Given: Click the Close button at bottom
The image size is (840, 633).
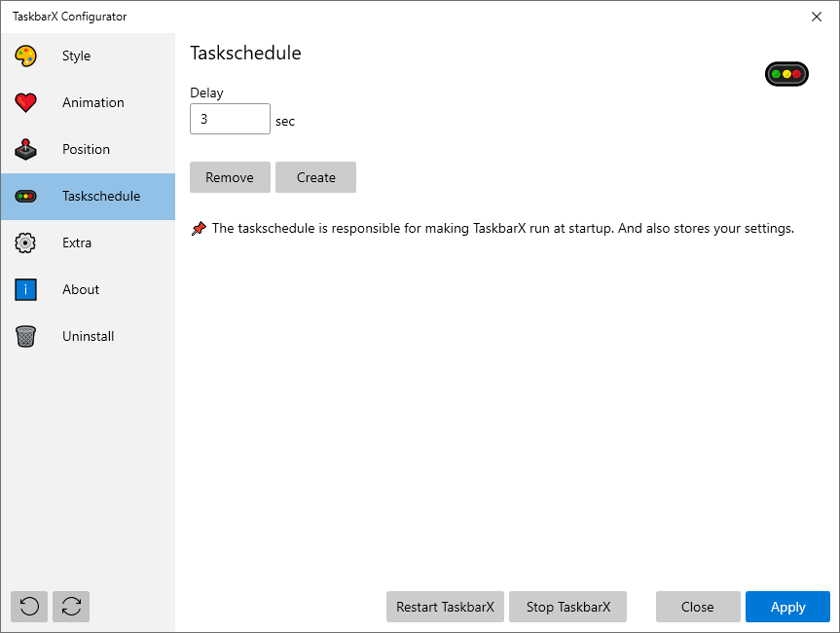Looking at the screenshot, I should pyautogui.click(x=698, y=607).
